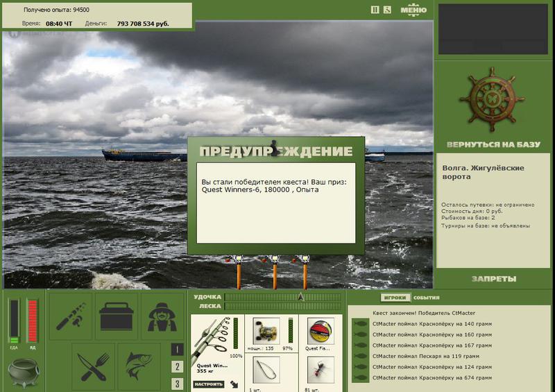Image resolution: width=555 pixels, height=392 pixels.
Task: Open the tackle box icon
Action: point(117,316)
